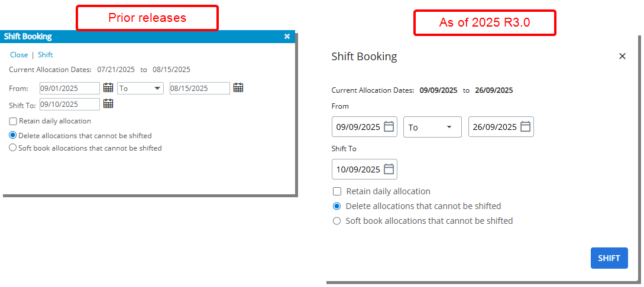Select Delete allocations radio in R3.0 dialog
644x287 pixels.
tap(337, 206)
